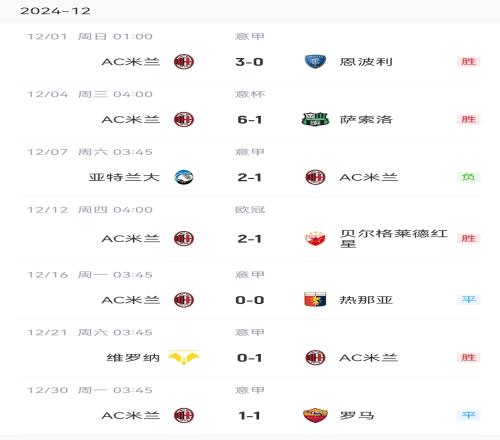
Task: Click the Empoli team crest
Action: (x=315, y=62)
